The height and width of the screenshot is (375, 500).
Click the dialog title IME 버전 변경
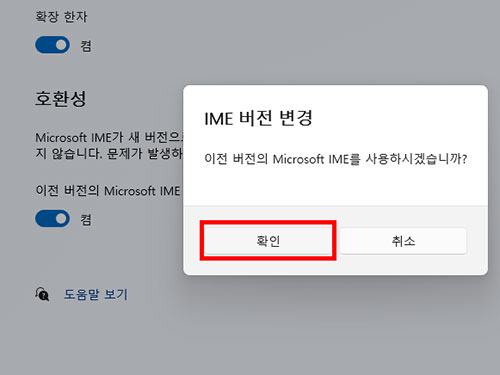(258, 118)
